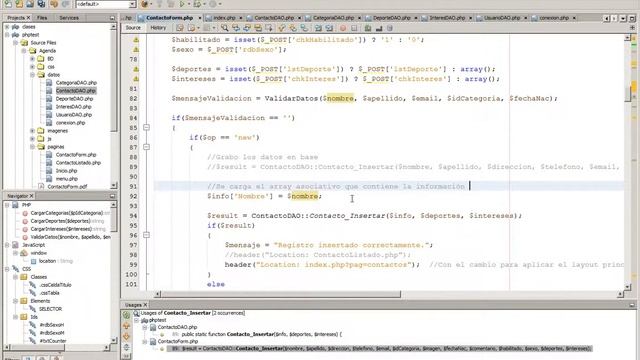Click the Stop Macro Recording icon
The width and height of the screenshot is (640, 360).
pos(354,28)
